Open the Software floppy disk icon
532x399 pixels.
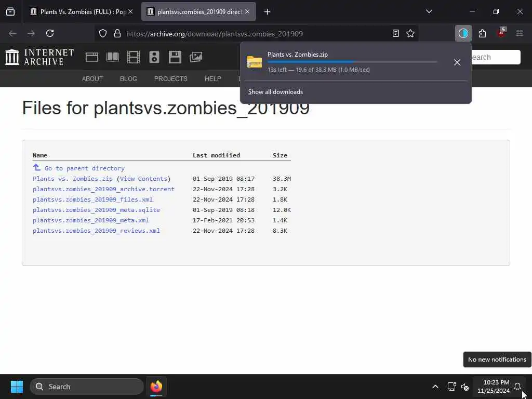(x=175, y=57)
